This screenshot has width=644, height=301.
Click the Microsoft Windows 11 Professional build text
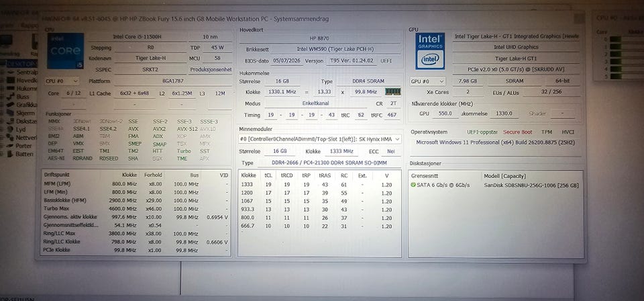(495, 142)
